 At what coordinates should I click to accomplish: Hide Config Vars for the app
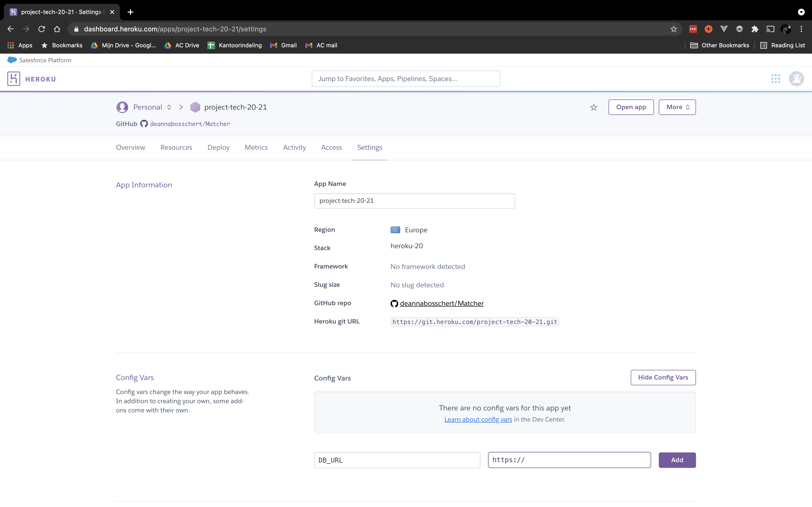(663, 377)
